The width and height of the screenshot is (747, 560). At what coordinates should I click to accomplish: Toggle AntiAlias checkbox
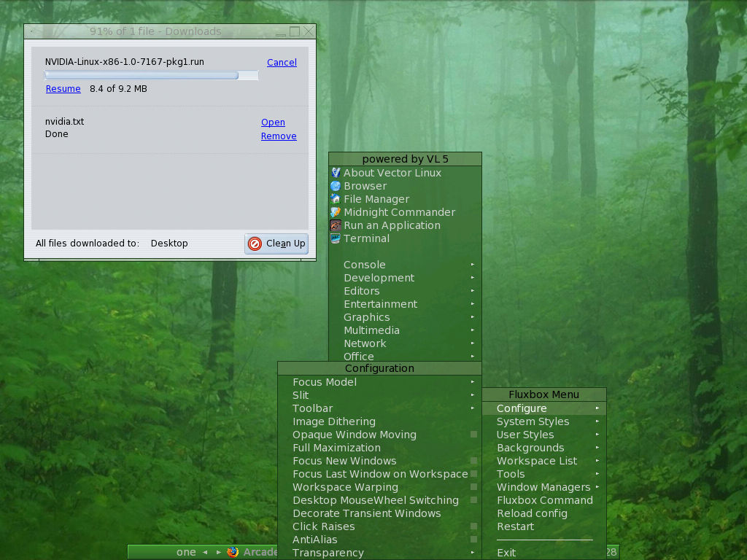(x=473, y=540)
